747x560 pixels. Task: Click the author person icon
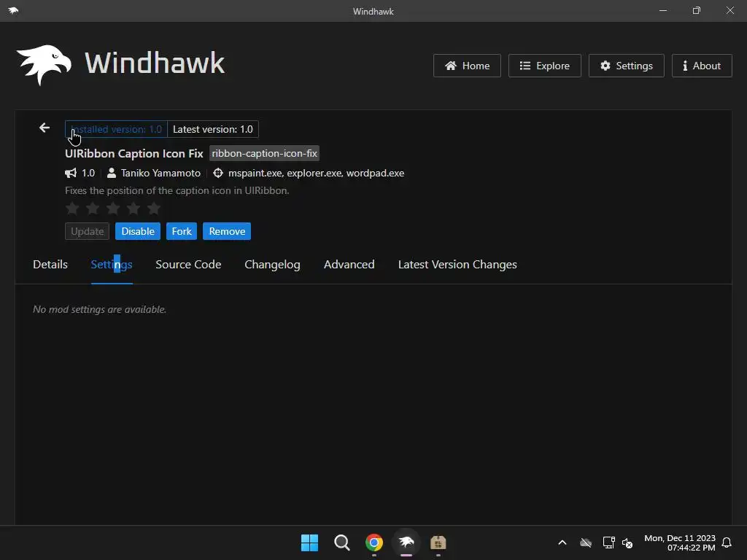point(111,173)
